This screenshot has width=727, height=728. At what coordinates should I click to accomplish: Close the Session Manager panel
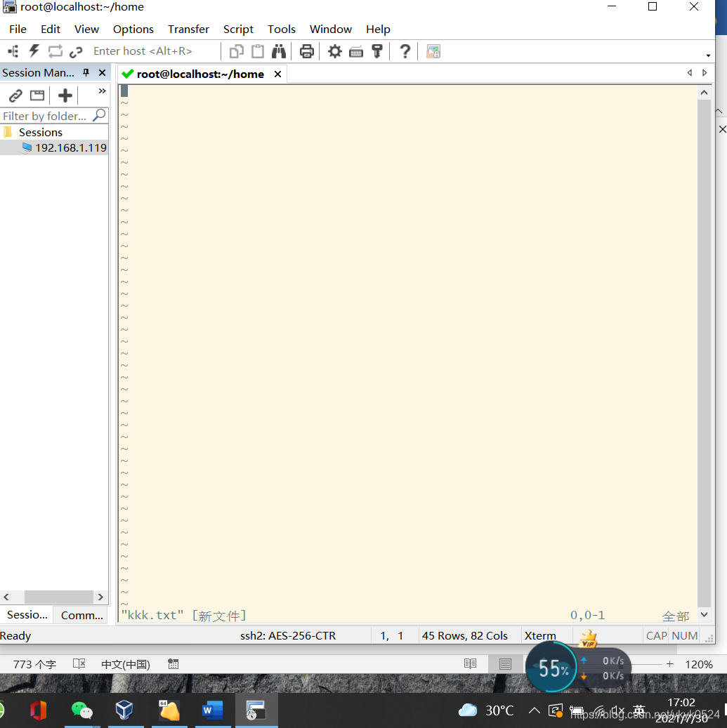pos(102,73)
